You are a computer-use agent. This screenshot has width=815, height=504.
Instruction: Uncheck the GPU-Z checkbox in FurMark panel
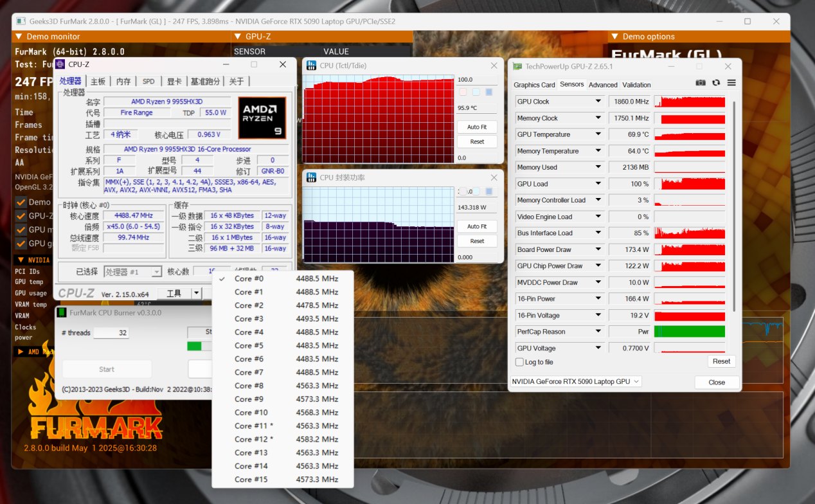point(21,216)
